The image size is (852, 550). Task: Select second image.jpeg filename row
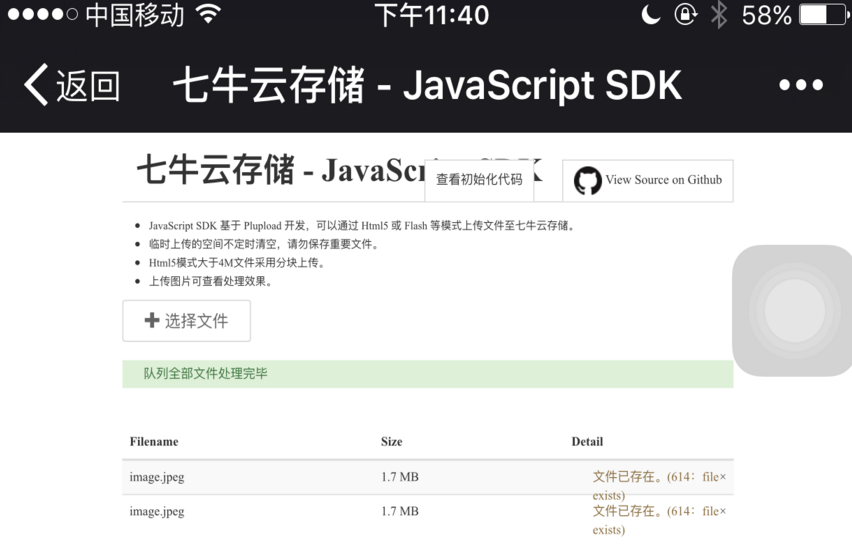tap(157, 511)
